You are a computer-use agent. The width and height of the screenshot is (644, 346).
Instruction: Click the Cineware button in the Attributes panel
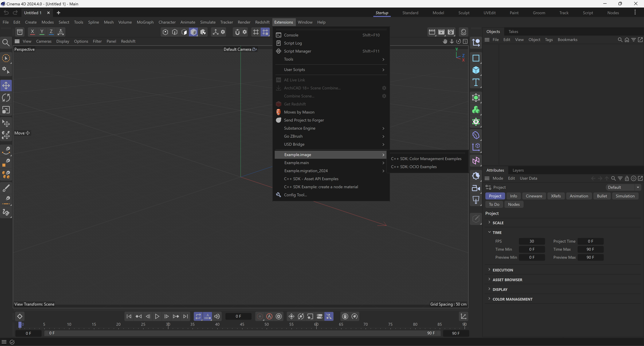(x=534, y=196)
